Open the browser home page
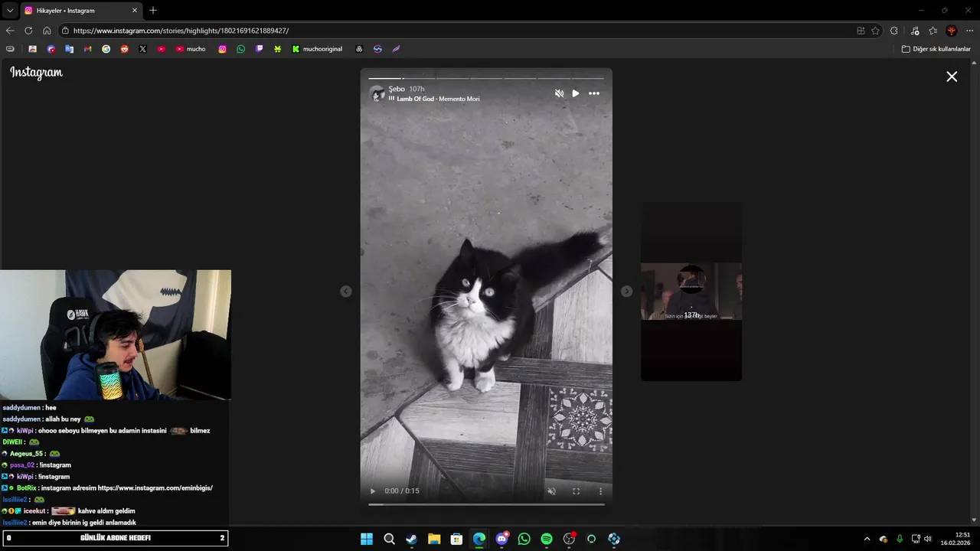The image size is (980, 551). point(47,31)
